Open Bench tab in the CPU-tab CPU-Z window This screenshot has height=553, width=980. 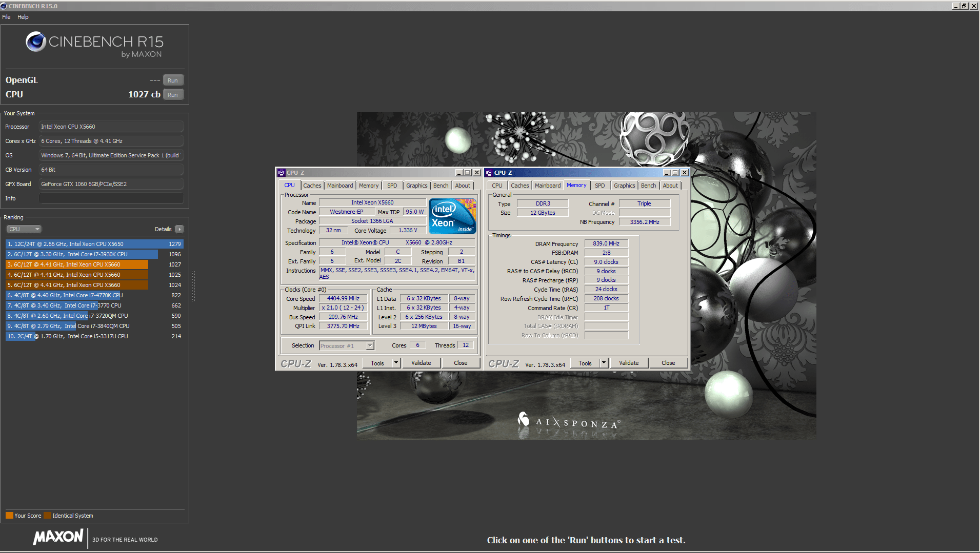[441, 186]
